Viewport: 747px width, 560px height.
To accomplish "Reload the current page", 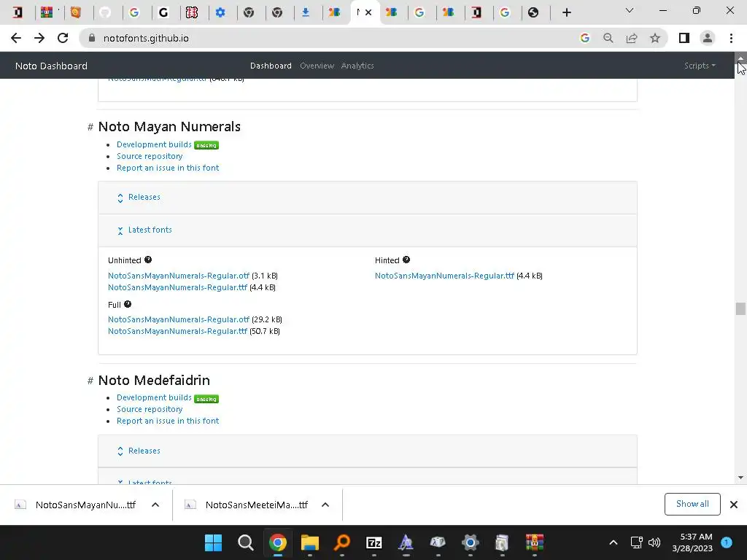I will click(x=63, y=38).
